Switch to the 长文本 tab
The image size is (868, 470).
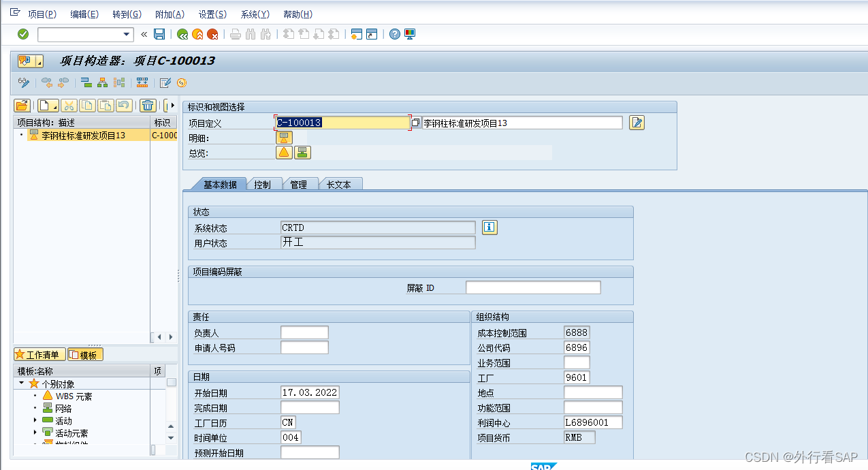pyautogui.click(x=338, y=184)
